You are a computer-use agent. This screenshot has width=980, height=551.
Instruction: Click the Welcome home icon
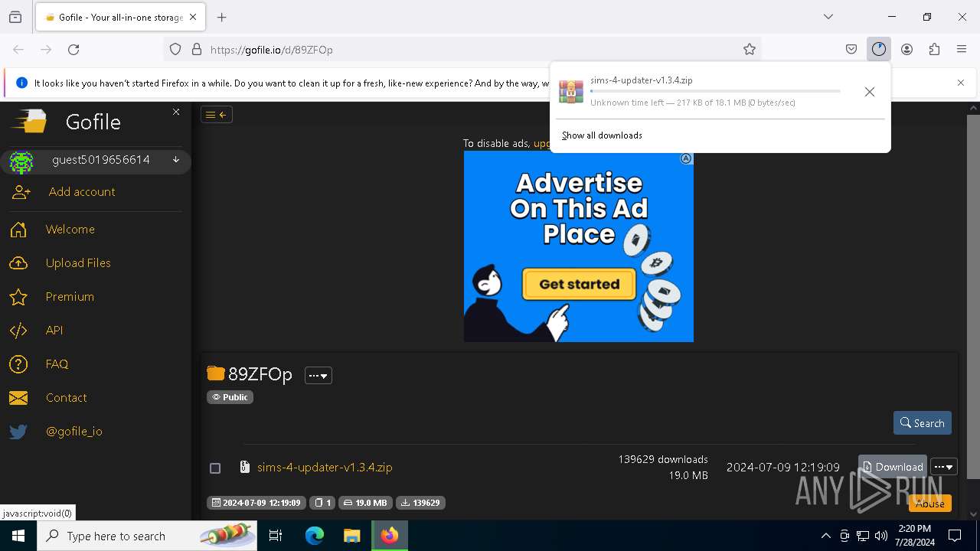click(x=18, y=230)
